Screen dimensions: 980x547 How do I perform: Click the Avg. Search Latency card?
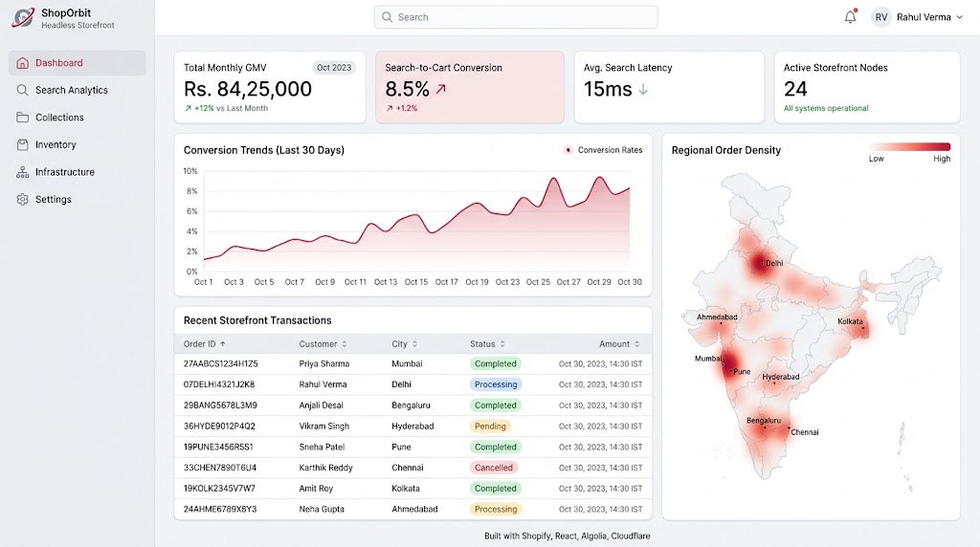tap(669, 87)
